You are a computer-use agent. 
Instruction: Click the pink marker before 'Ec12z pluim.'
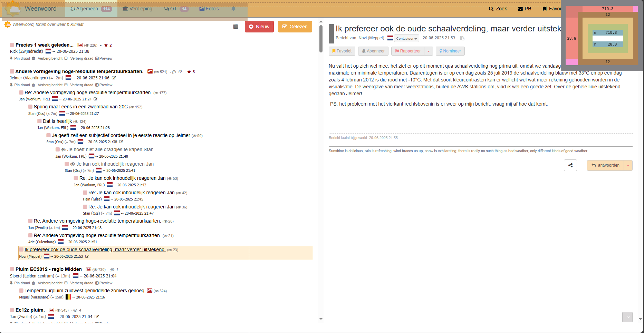12,310
